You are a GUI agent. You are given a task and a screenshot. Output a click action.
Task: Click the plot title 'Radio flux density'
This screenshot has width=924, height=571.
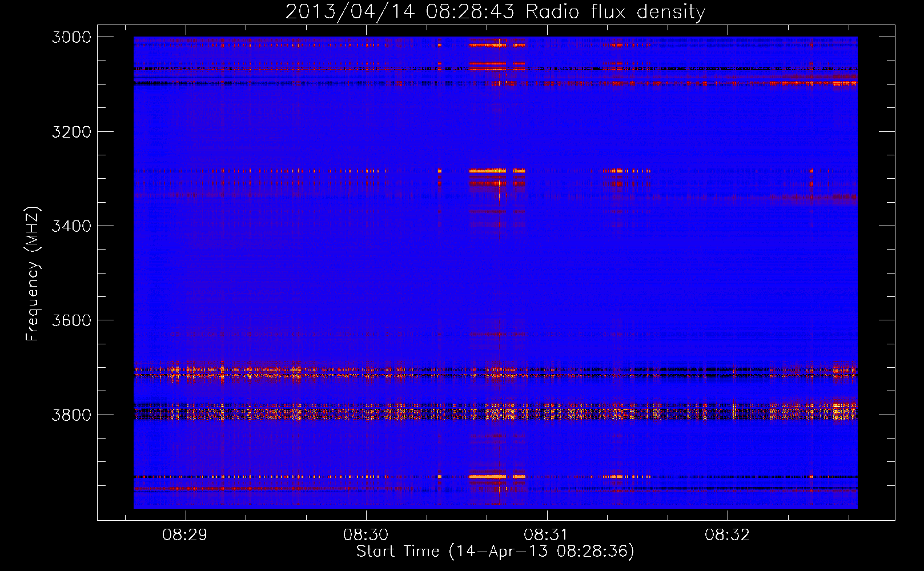coord(615,11)
